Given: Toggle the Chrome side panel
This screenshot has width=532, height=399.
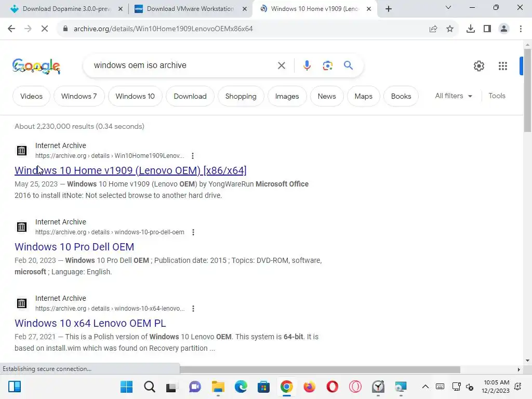Looking at the screenshot, I should coord(487,29).
